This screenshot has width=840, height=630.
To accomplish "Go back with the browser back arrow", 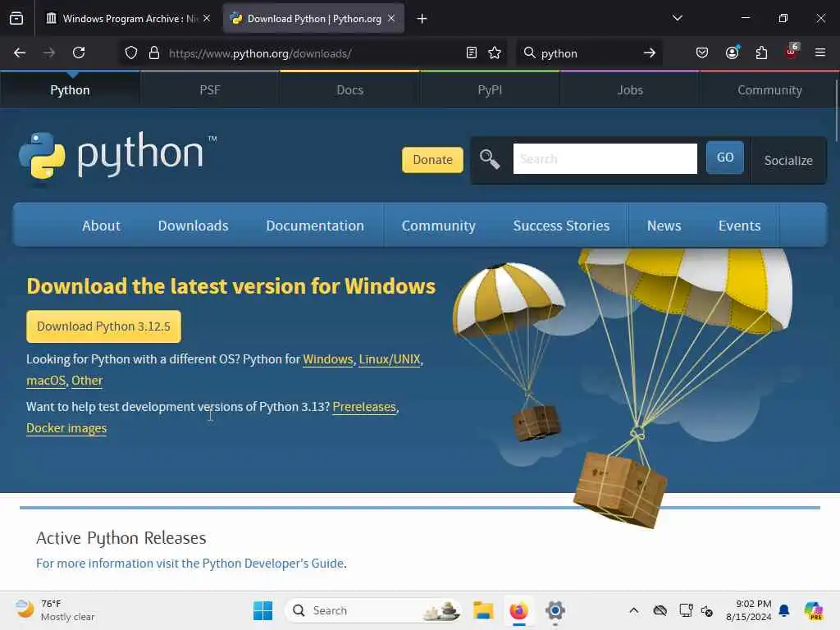I will click(20, 53).
